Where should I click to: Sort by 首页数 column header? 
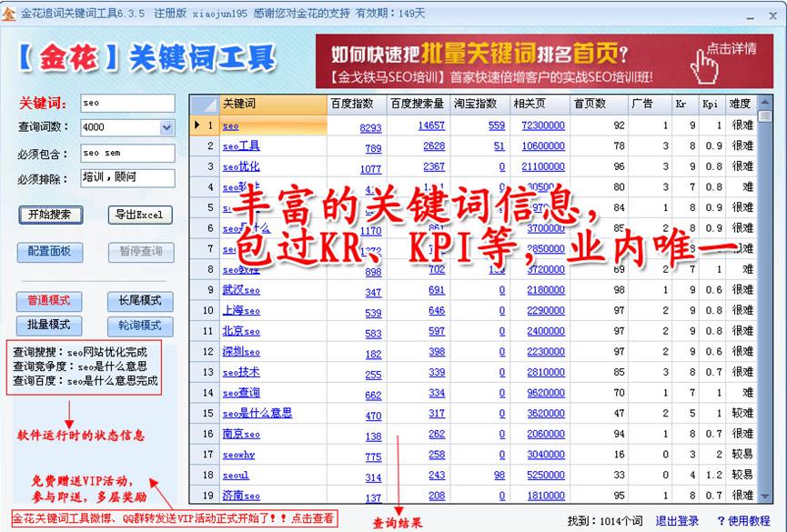tap(599, 104)
